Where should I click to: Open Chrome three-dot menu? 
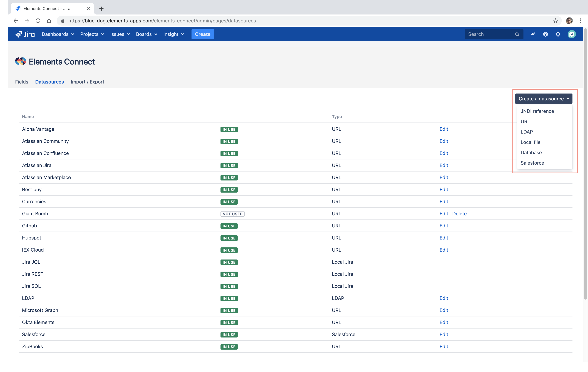580,21
